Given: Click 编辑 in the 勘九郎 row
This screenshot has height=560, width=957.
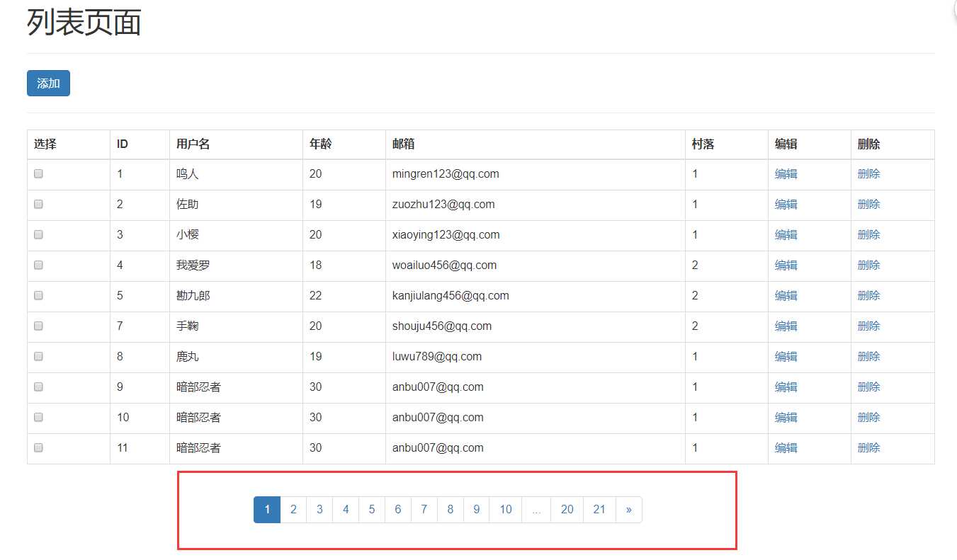Looking at the screenshot, I should pos(786,296).
